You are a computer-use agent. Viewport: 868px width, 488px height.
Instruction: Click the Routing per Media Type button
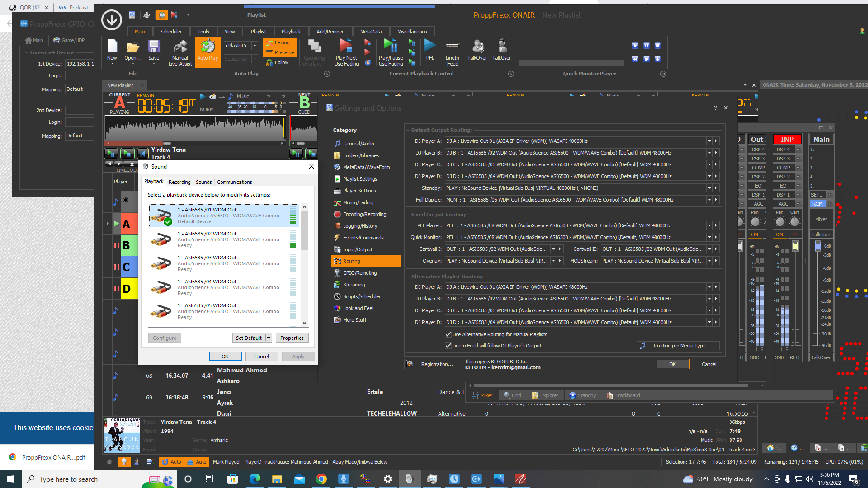677,346
